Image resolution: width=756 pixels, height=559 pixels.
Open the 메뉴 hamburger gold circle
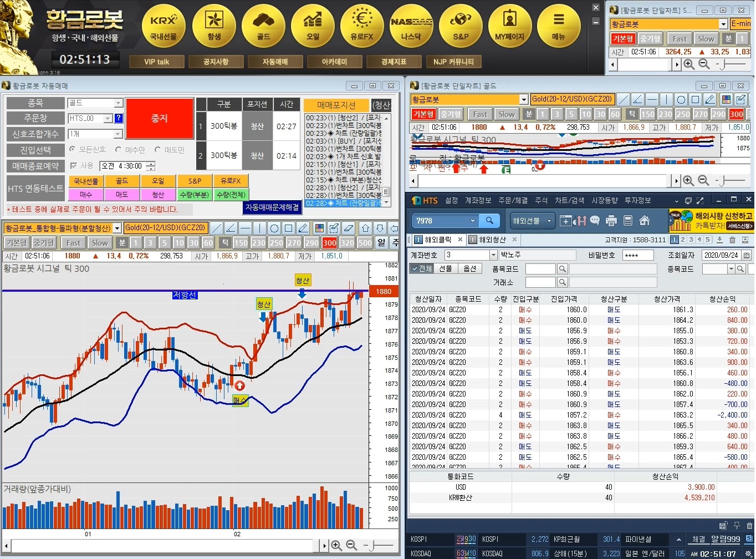(559, 26)
